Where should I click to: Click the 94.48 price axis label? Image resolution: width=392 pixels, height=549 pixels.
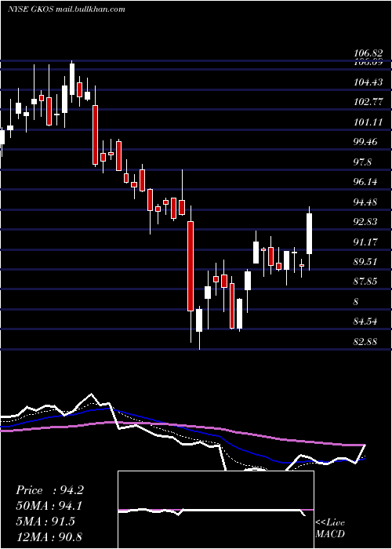point(365,202)
